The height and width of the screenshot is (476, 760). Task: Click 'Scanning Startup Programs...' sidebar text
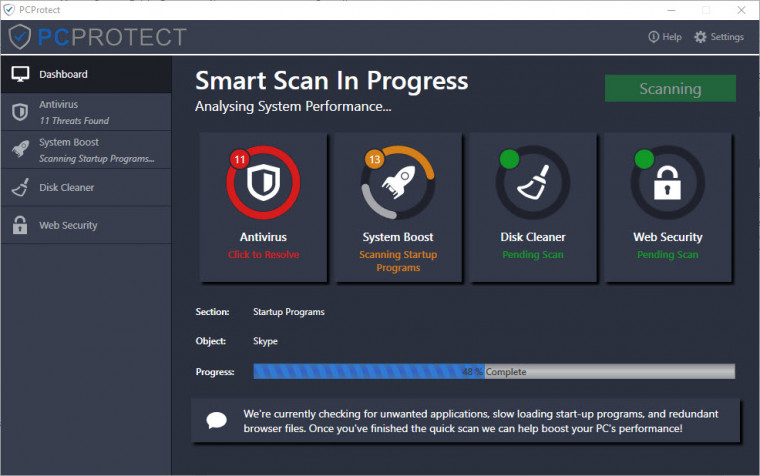(97, 159)
